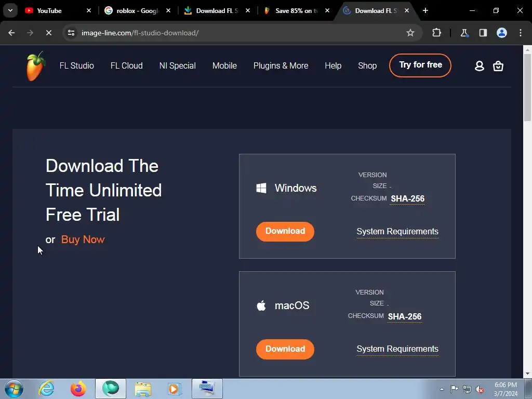Open the Shop nav item
Screen dimensions: 532x399
pyautogui.click(x=367, y=65)
